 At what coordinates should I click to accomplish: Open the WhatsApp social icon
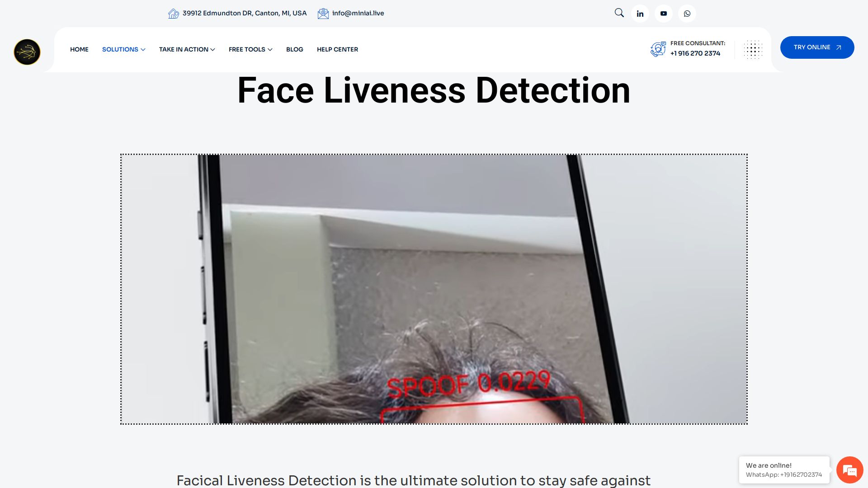[x=687, y=14]
